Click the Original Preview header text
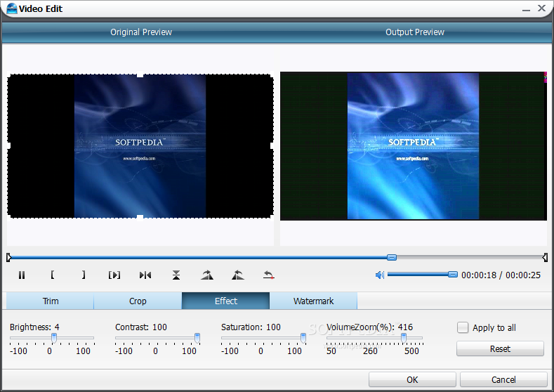 pyautogui.click(x=141, y=32)
